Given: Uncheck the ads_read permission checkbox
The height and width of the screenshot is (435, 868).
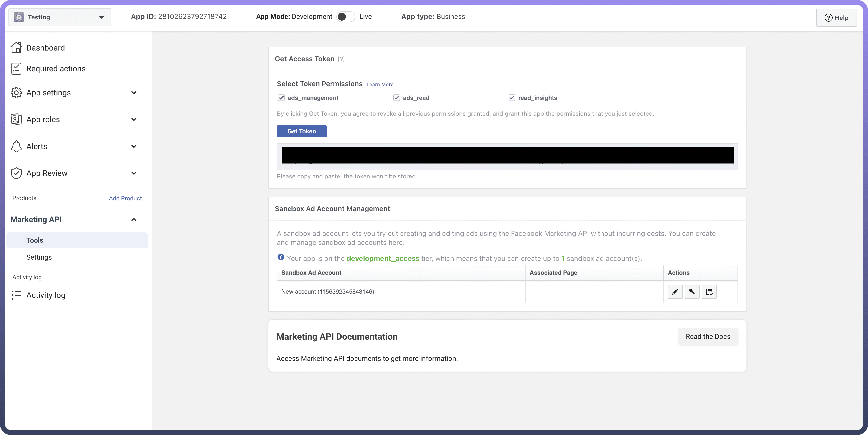Looking at the screenshot, I should pyautogui.click(x=397, y=98).
